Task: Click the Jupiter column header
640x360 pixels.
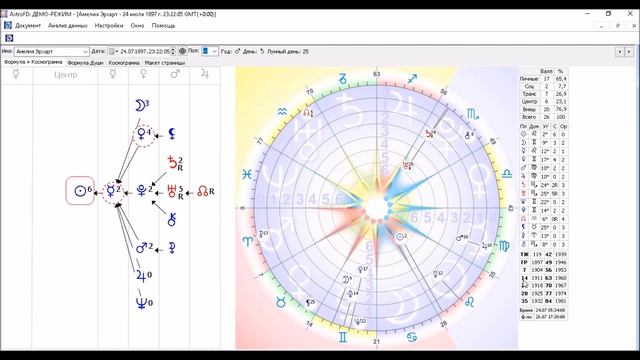Action: point(205,74)
